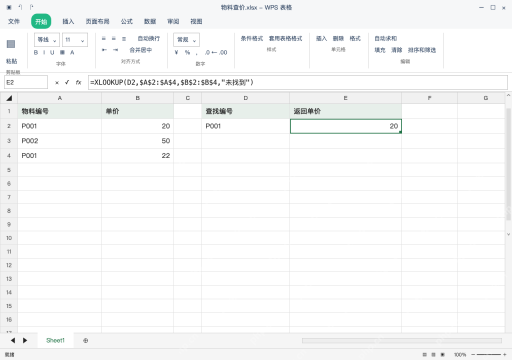Open the font name dropdown (等线)
The height and width of the screenshot is (360, 512).
pyautogui.click(x=47, y=40)
